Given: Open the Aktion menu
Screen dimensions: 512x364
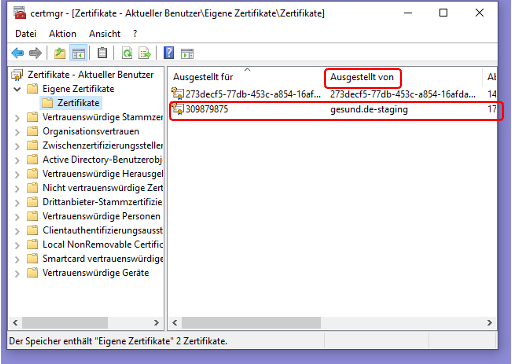Looking at the screenshot, I should (63, 34).
